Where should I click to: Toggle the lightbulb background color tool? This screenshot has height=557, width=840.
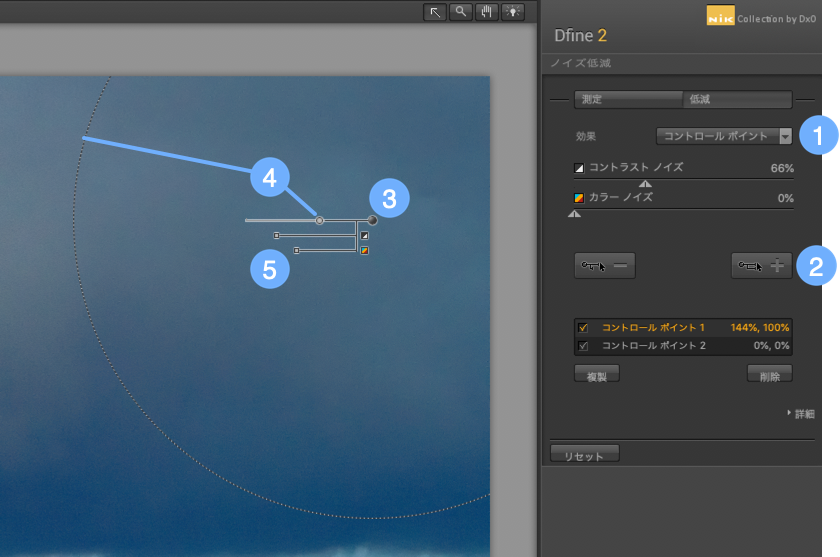[x=513, y=12]
